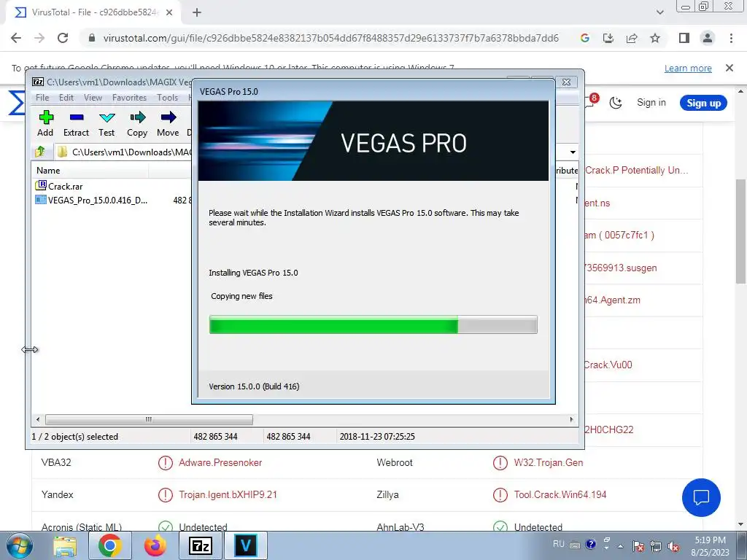Open the Chrome three-dot menu
Viewport: 747px width, 560px height.
coord(731,38)
